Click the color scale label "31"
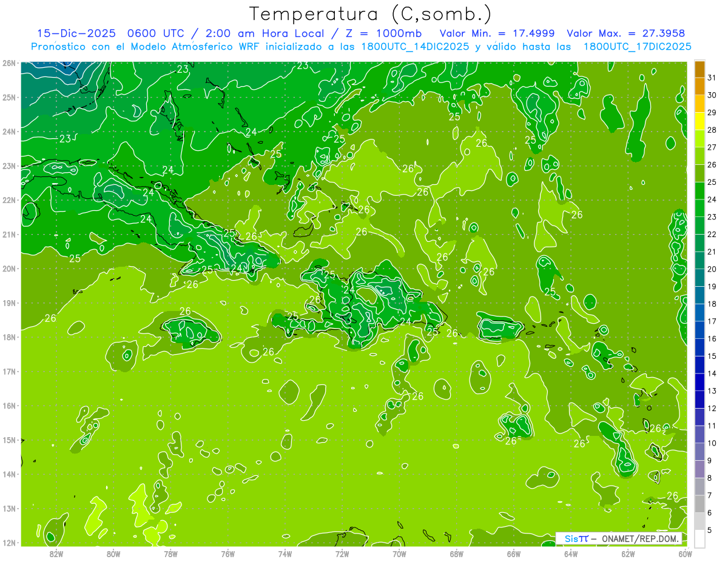Screen dimensions: 728x562 712,78
